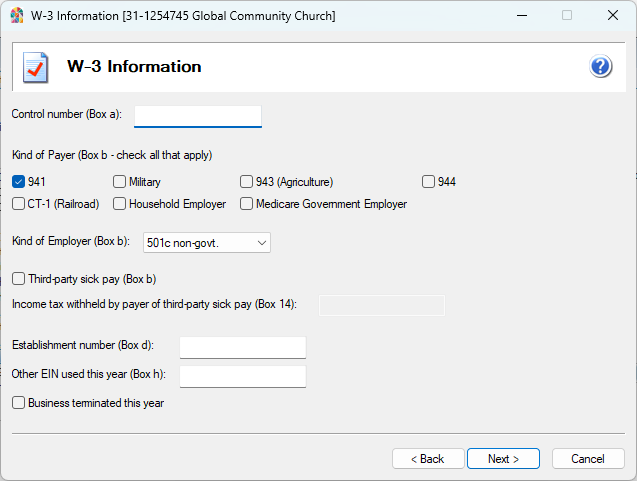
Task: Check the Household Employer option
Action: 120,204
